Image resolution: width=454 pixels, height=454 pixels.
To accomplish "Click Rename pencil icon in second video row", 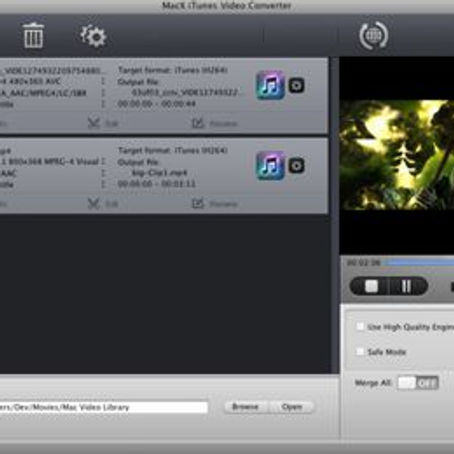I will tap(198, 203).
